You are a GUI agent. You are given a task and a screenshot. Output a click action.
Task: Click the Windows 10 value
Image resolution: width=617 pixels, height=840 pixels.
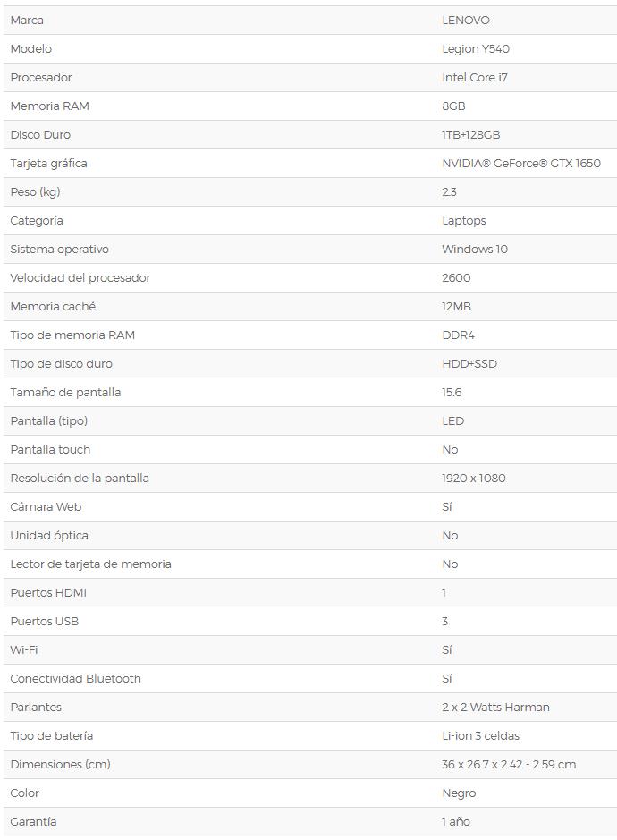tap(475, 249)
